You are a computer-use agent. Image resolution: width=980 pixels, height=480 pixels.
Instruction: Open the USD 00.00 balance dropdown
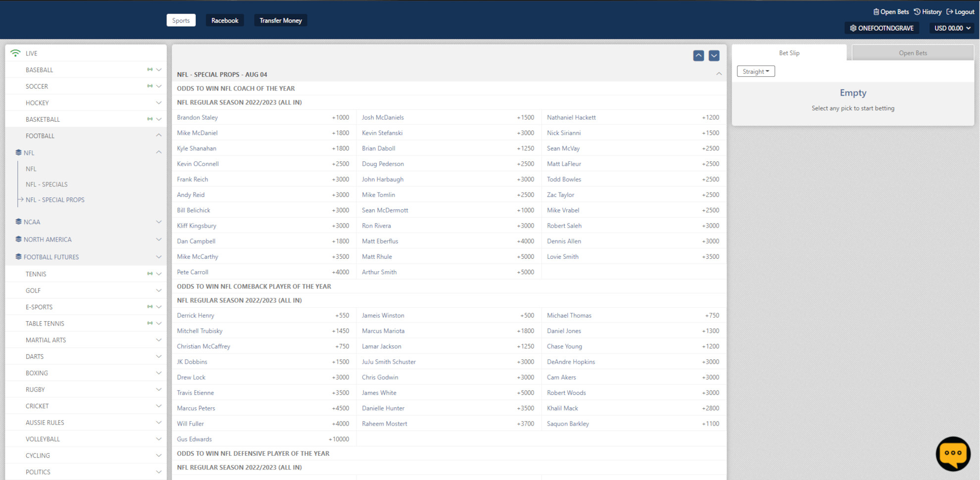coord(952,28)
